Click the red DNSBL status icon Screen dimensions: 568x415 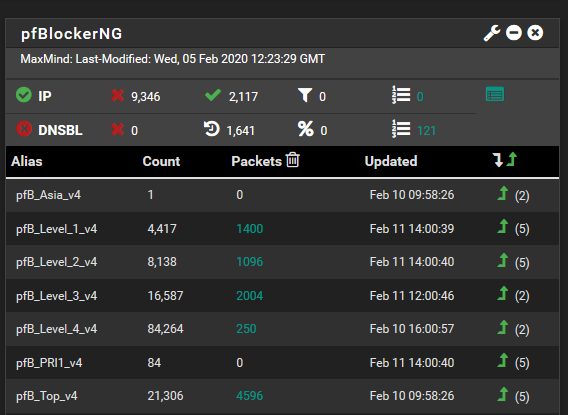click(x=24, y=129)
